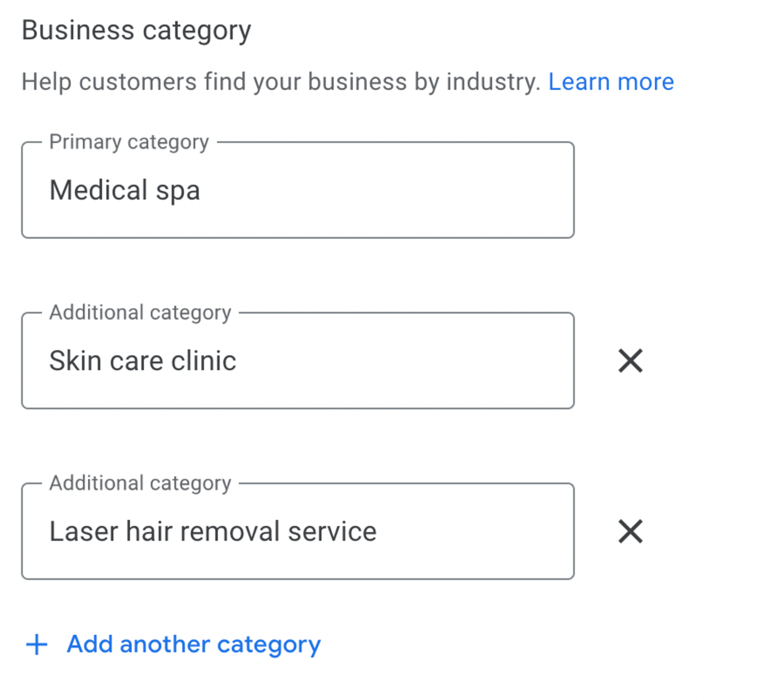Click empty space right of Medical spa inside field
The height and width of the screenshot is (700, 761).
(x=386, y=190)
